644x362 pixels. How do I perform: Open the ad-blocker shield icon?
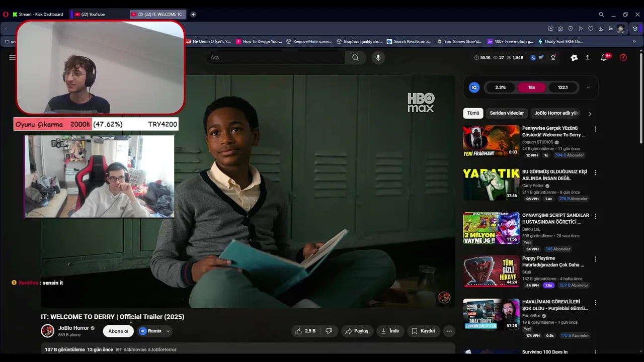tap(571, 29)
